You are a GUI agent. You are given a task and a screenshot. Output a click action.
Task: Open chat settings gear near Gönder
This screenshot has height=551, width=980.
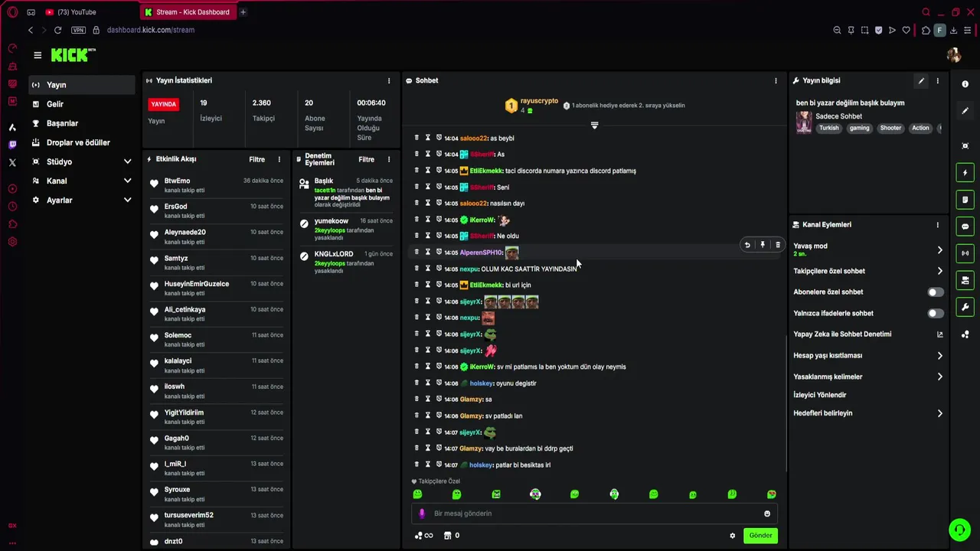coord(732,536)
